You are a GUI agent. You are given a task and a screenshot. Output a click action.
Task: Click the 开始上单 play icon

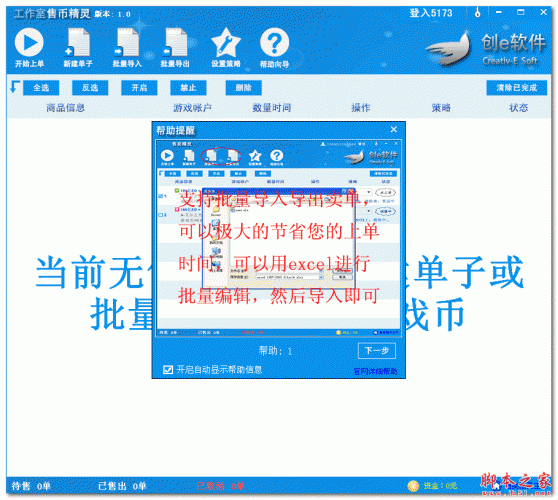click(x=29, y=42)
